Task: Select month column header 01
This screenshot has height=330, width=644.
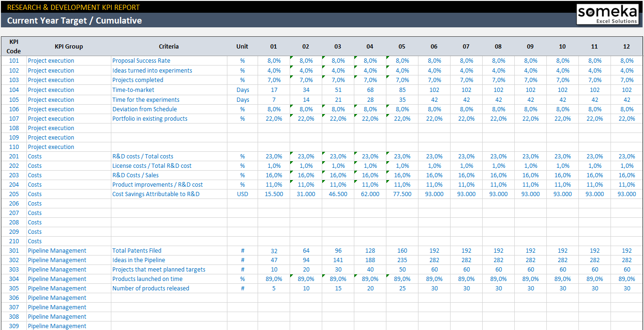Action: click(274, 46)
